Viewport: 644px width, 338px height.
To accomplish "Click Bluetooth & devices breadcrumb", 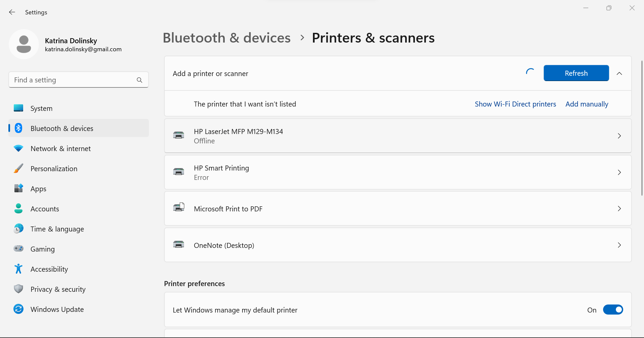I will click(227, 38).
